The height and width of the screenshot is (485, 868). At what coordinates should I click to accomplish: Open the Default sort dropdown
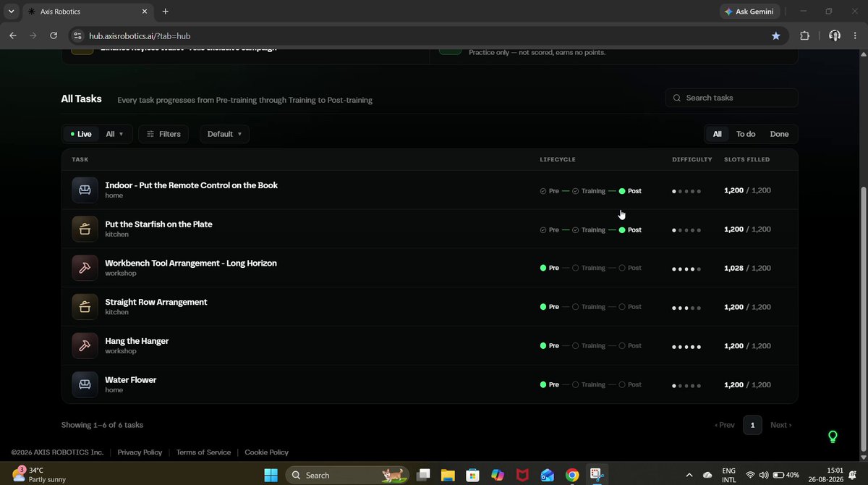(224, 134)
